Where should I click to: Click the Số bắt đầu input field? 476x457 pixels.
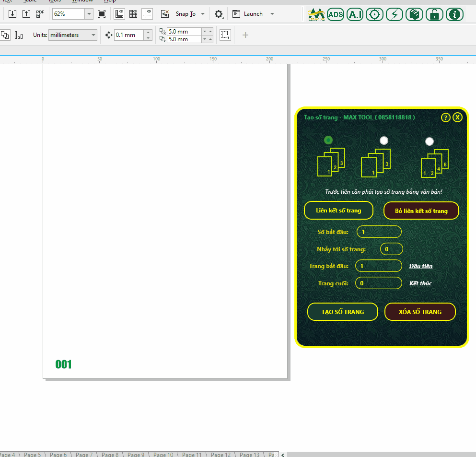coord(379,232)
